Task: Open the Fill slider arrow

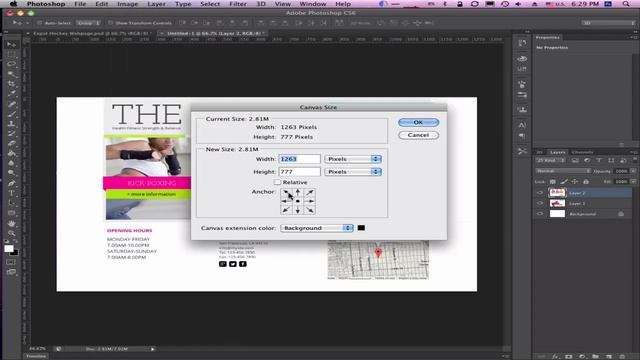Action: point(633,182)
